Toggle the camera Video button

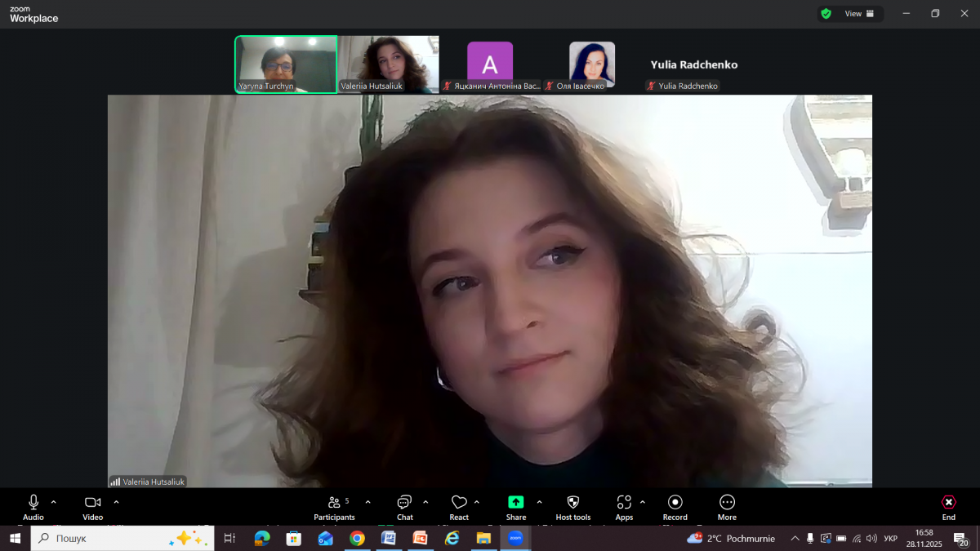tap(92, 503)
